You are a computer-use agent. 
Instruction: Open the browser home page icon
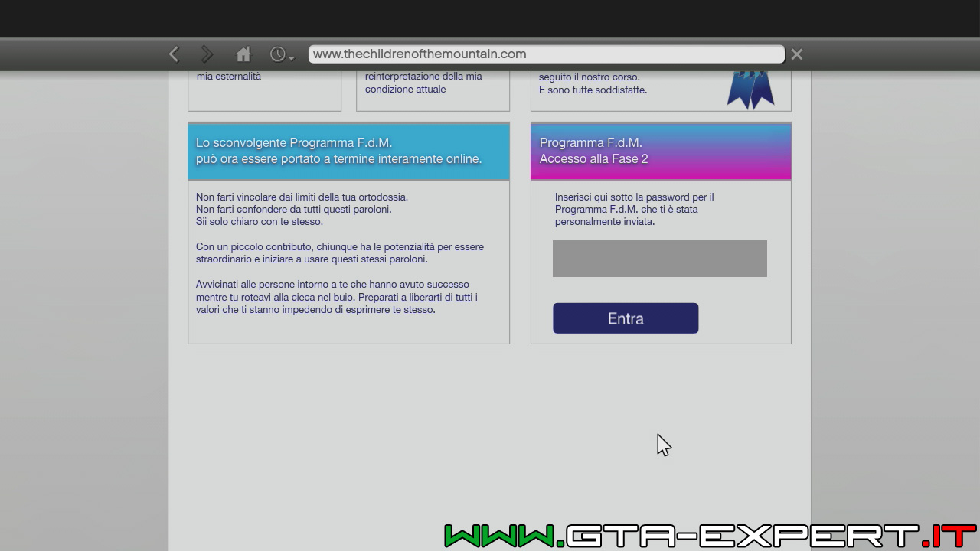(x=243, y=54)
